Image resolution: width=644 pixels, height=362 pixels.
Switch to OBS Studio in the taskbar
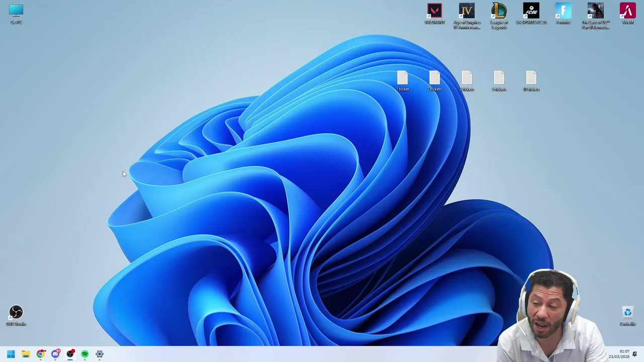[70, 354]
